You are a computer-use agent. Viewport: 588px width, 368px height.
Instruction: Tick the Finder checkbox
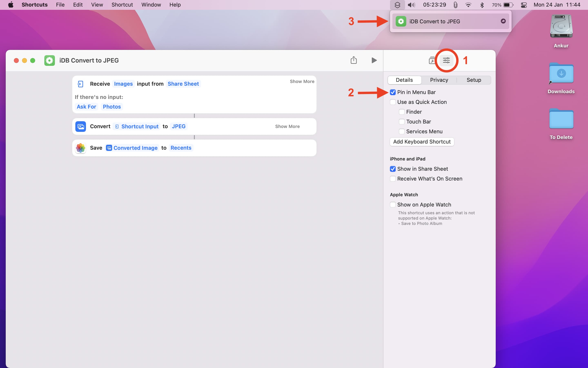point(402,112)
